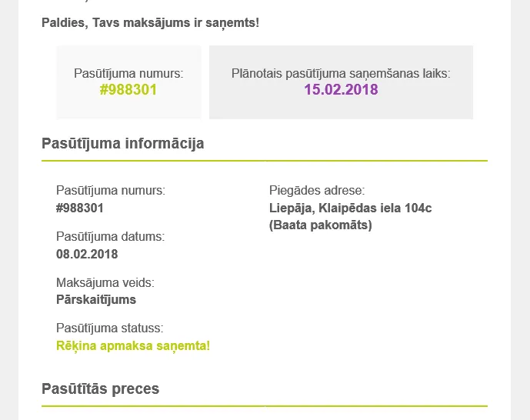The height and width of the screenshot is (420, 530).
Task: Click the order date 08.02.2018
Action: (87, 254)
